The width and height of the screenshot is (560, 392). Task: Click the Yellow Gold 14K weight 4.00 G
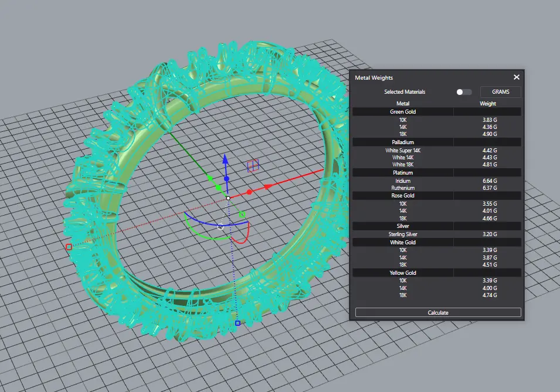490,288
